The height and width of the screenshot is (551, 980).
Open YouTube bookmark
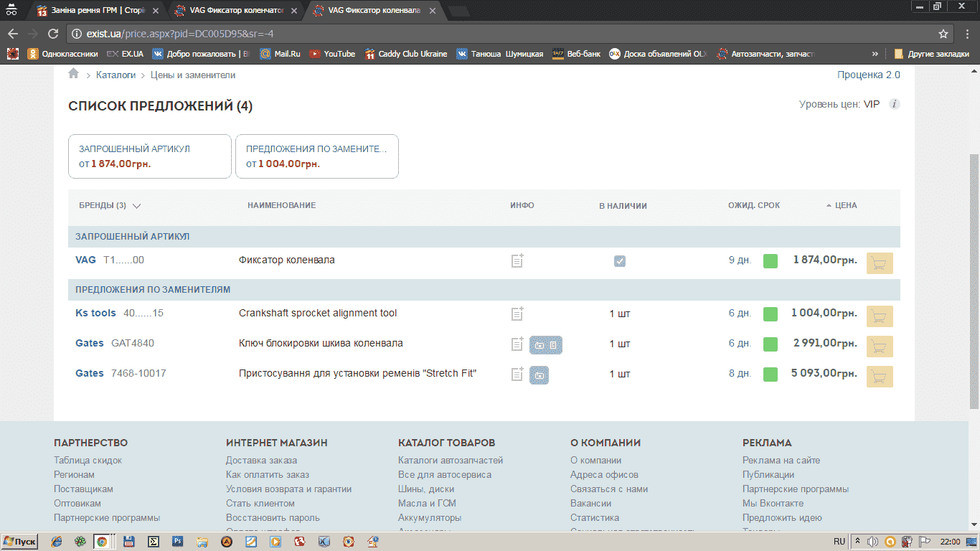coord(332,54)
